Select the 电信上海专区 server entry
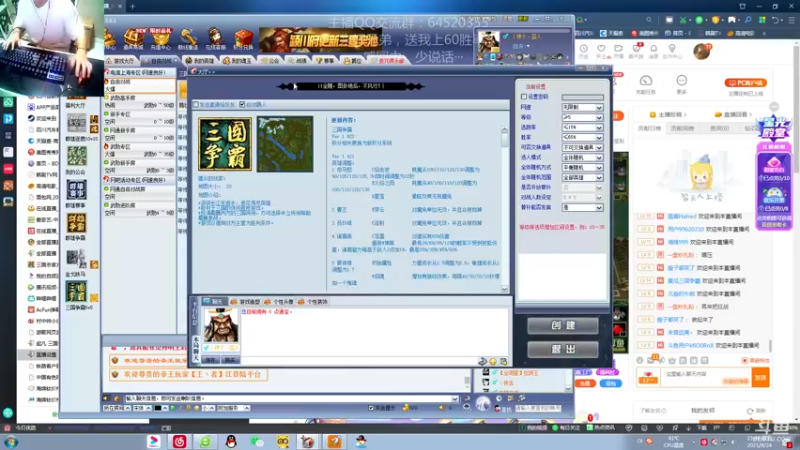Viewport: 800px width, 450px height. [140, 72]
